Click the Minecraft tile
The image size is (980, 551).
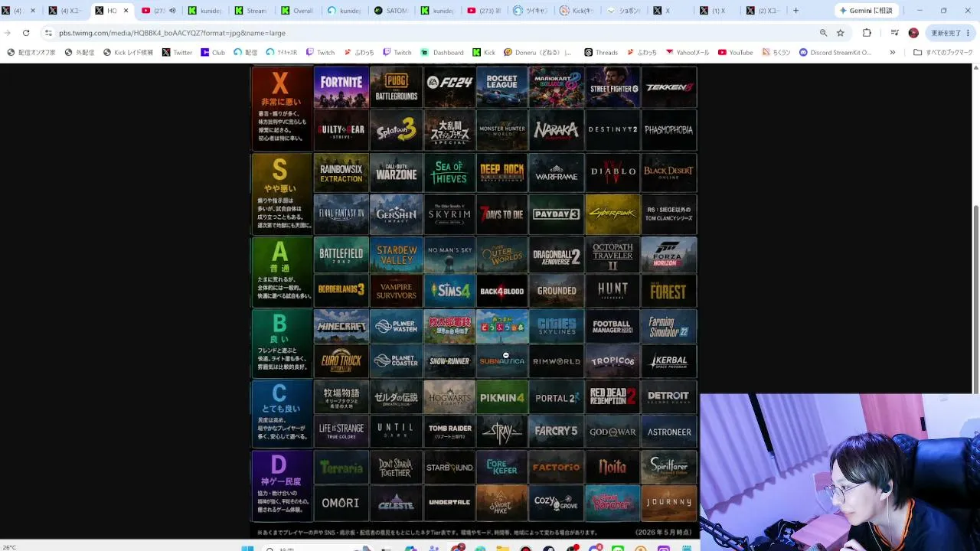pyautogui.click(x=341, y=326)
